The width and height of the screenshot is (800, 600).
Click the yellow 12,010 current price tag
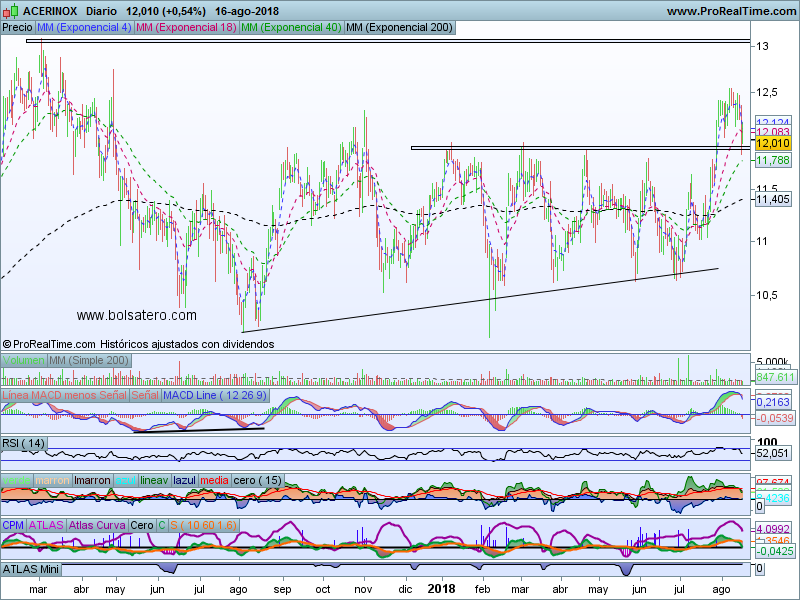(774, 144)
